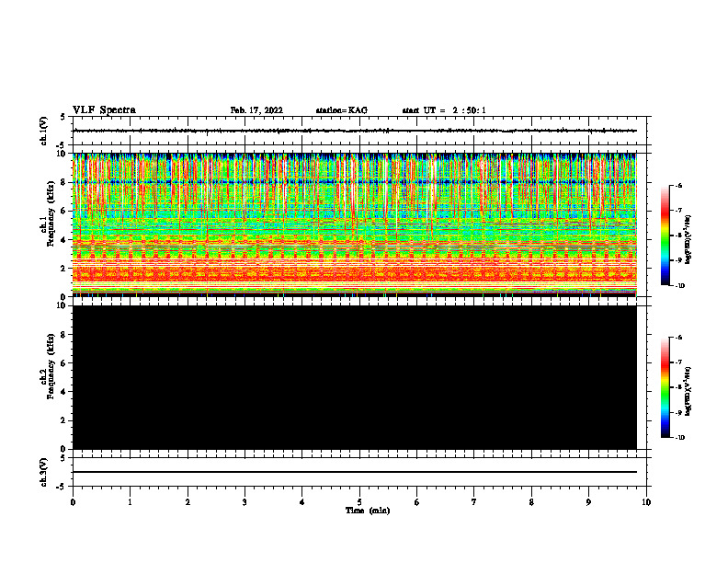Click the 8 kHz tick of ch.2 spectrogram
The image size is (728, 563).
point(65,335)
